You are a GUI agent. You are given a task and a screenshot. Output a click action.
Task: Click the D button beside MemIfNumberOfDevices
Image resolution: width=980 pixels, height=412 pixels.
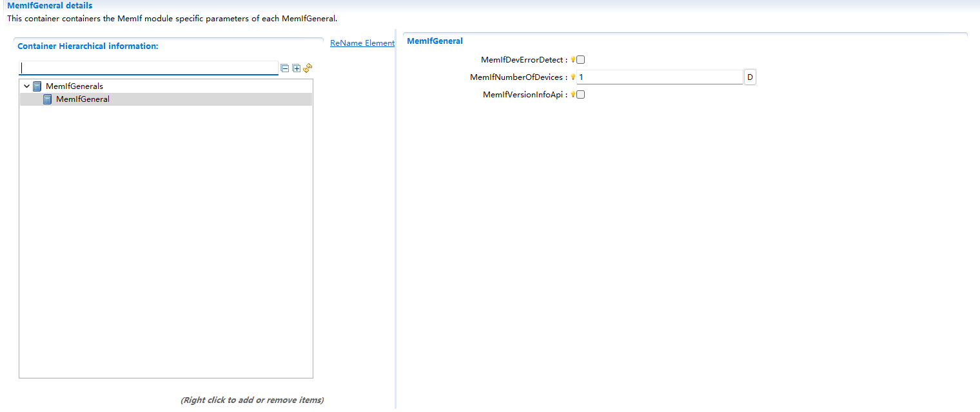point(750,77)
